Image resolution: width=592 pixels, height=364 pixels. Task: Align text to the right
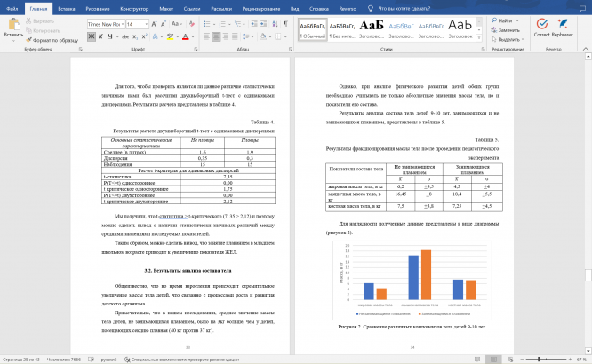pos(226,36)
